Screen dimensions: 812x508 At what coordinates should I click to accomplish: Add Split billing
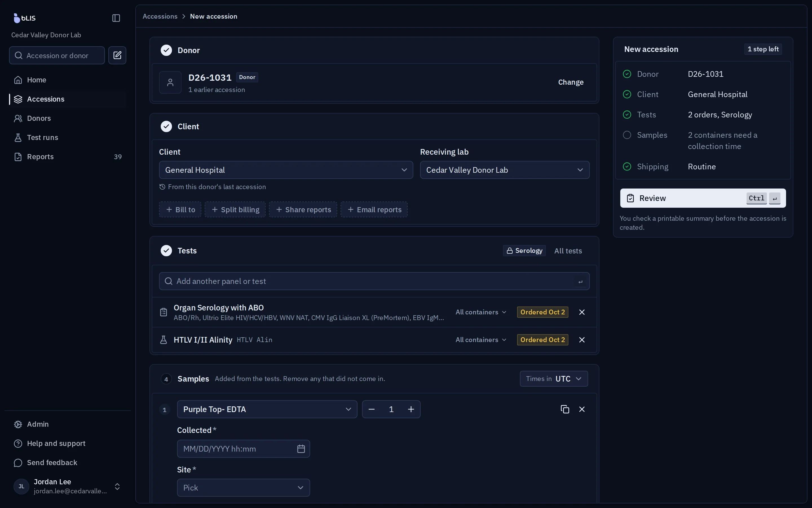pyautogui.click(x=235, y=209)
